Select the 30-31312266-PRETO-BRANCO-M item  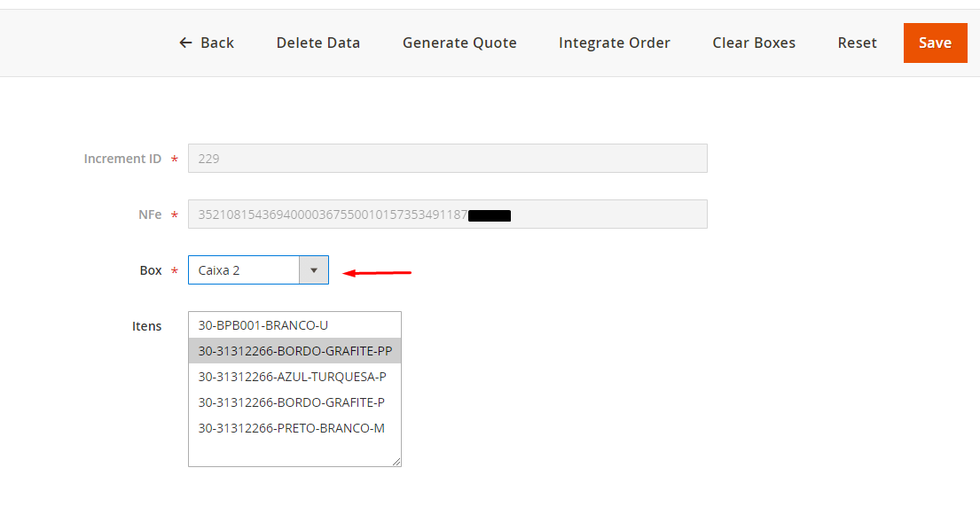pos(291,428)
